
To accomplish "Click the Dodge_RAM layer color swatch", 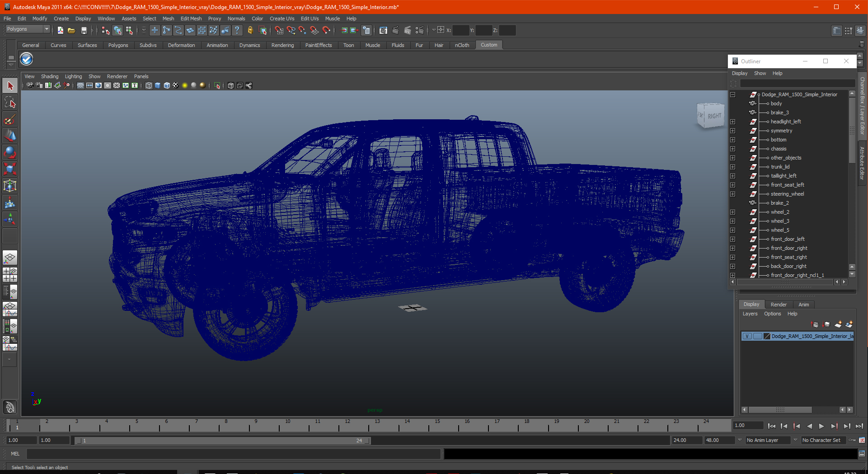I will (767, 336).
